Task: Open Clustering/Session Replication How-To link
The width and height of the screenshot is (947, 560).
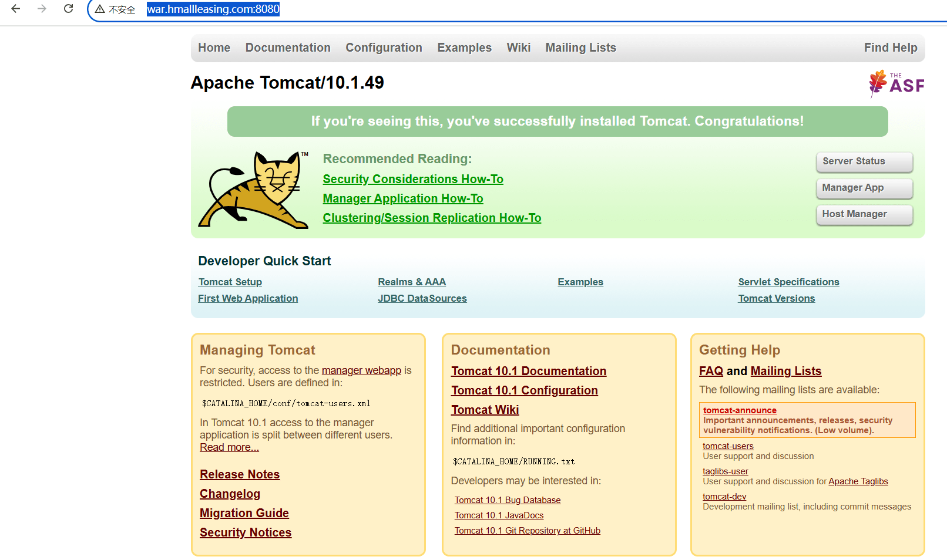Action: point(432,218)
